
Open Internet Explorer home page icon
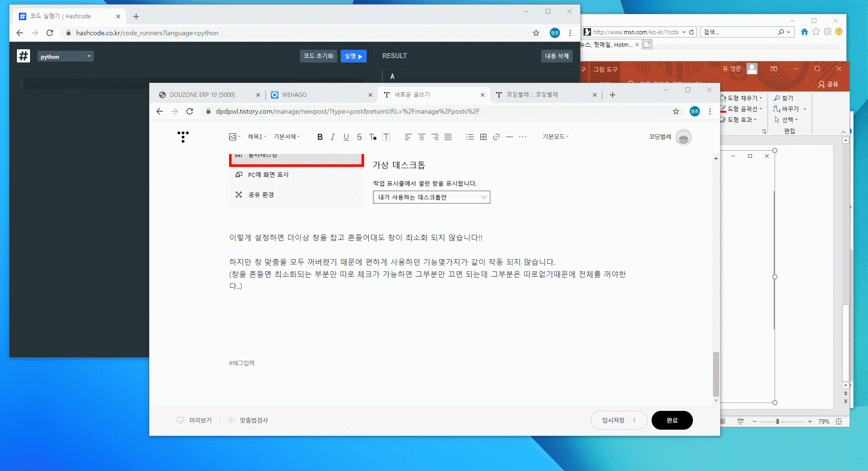805,31
